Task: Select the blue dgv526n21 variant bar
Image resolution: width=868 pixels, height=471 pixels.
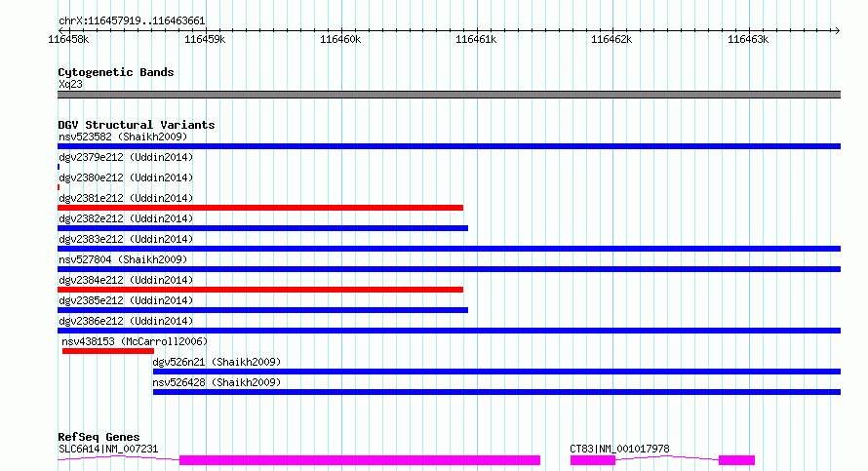Action: pos(496,372)
